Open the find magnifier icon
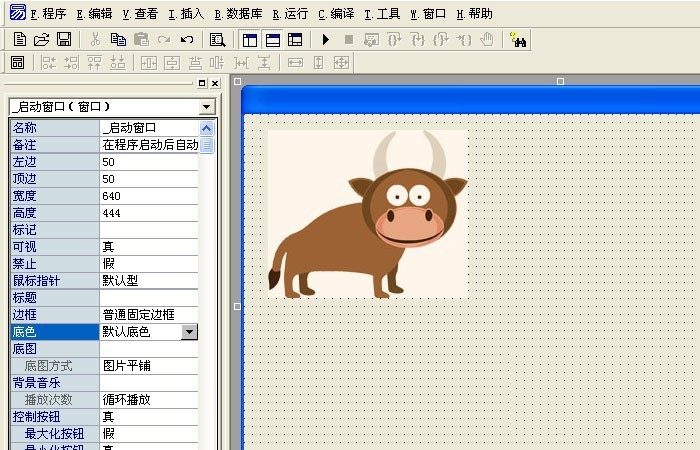 tap(217, 40)
